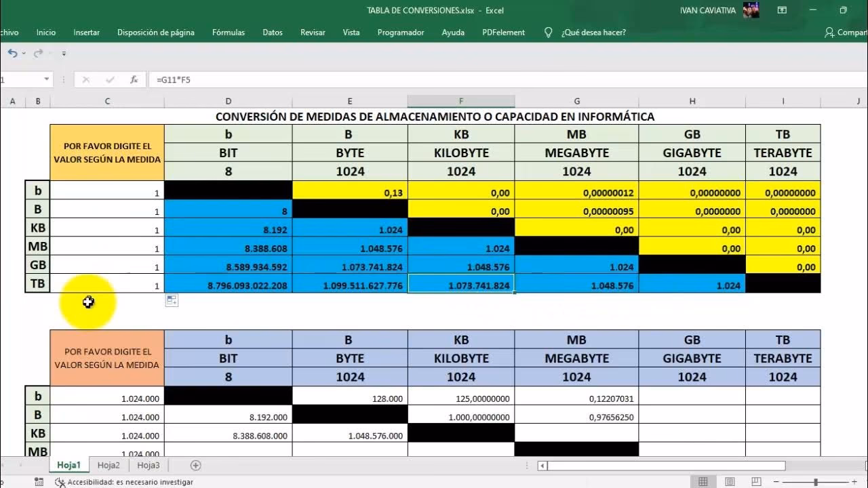Click the Compartir button
The image size is (868, 488).
click(848, 32)
